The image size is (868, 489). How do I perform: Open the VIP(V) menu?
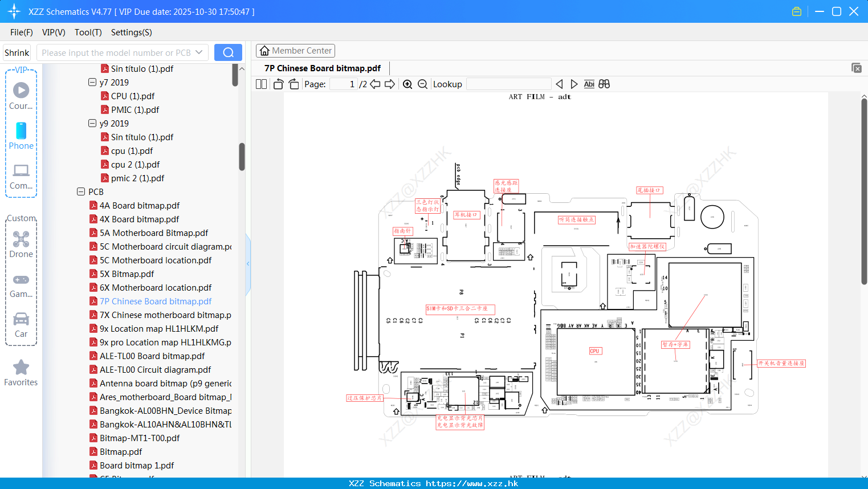[54, 32]
